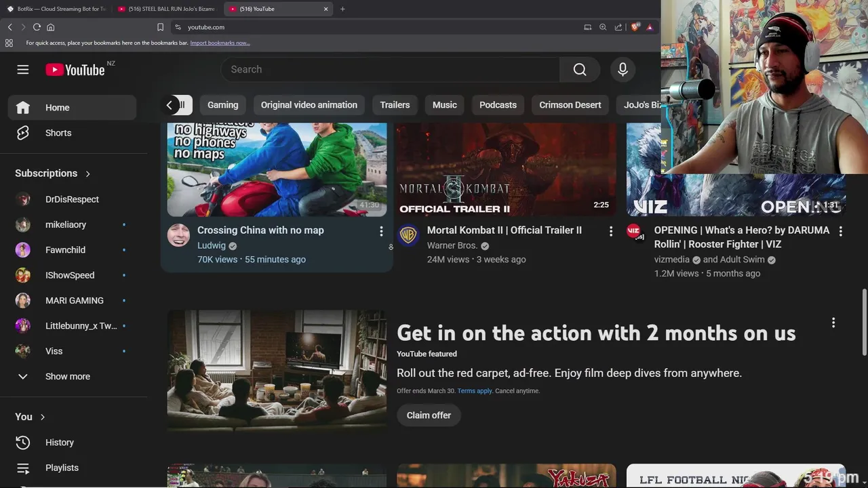This screenshot has height=488, width=868.
Task: Click Ludwig channel avatar
Action: tap(179, 235)
